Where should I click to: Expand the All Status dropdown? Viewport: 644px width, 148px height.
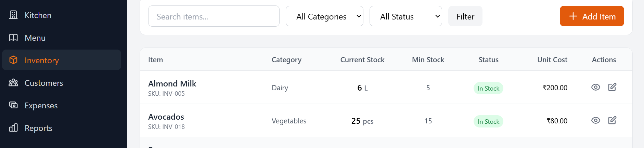pyautogui.click(x=405, y=16)
